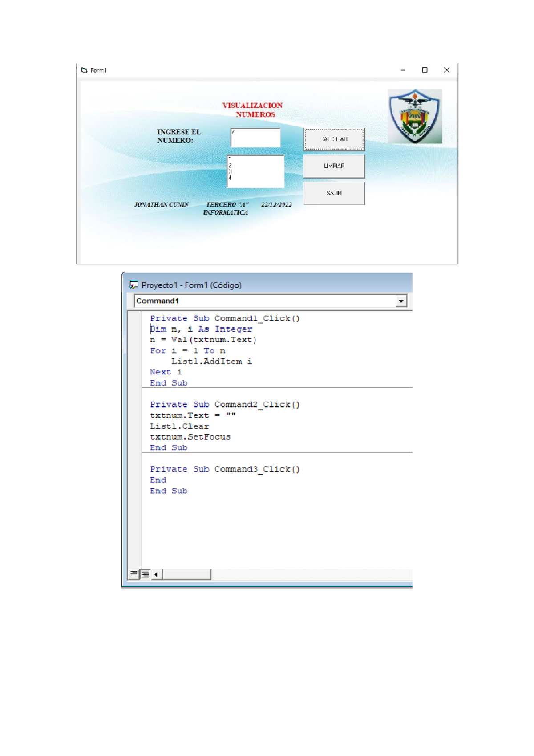Viewport: 534px width, 756px height.
Task: Close the Form1 window
Action: [446, 70]
